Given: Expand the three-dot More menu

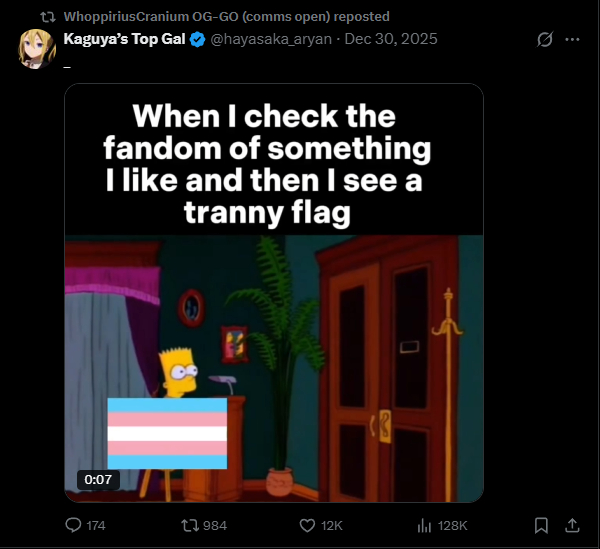Looking at the screenshot, I should pos(573,39).
